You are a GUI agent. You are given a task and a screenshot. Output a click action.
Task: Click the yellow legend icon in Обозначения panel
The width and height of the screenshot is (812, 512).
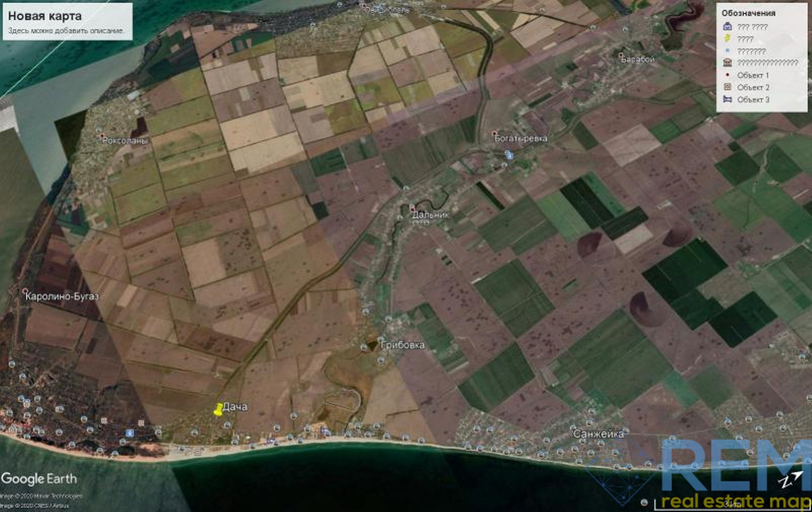727,39
